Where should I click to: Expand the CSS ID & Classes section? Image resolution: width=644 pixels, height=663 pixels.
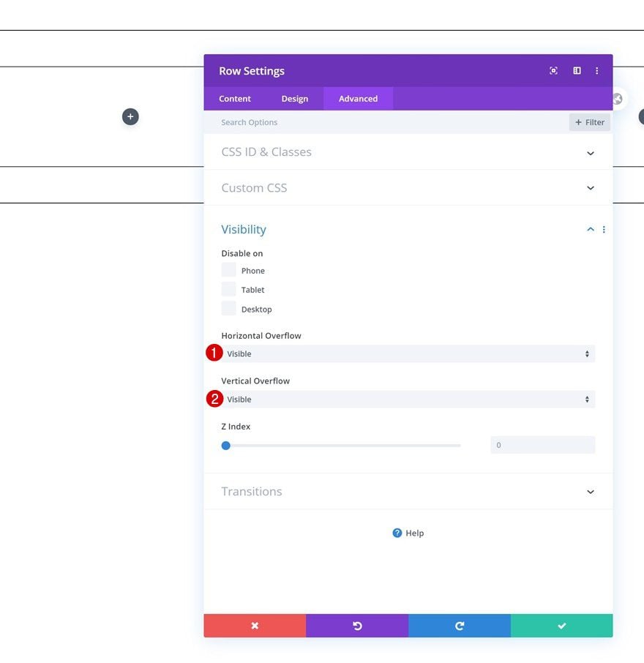[x=408, y=151]
